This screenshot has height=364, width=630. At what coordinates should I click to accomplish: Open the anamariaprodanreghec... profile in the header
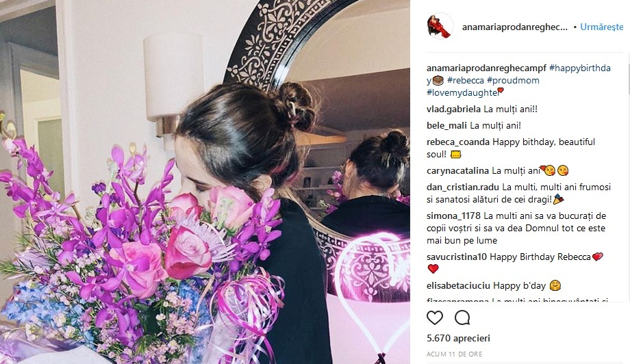pos(515,27)
